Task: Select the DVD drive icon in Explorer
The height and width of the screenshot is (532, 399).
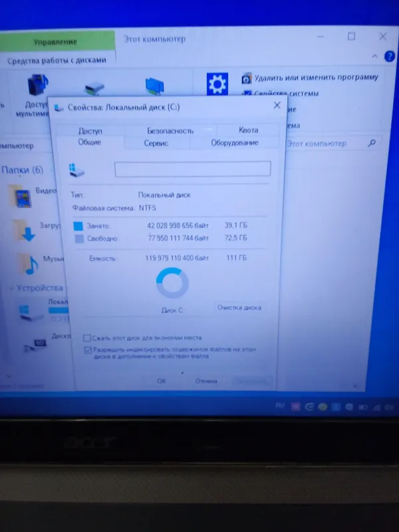Action: 35,345
